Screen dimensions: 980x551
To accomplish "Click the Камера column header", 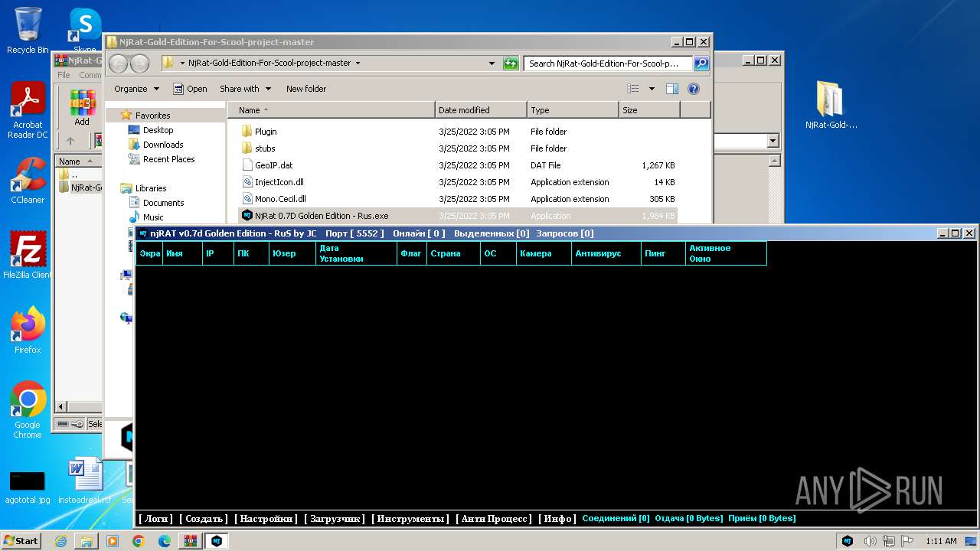I will coord(544,253).
